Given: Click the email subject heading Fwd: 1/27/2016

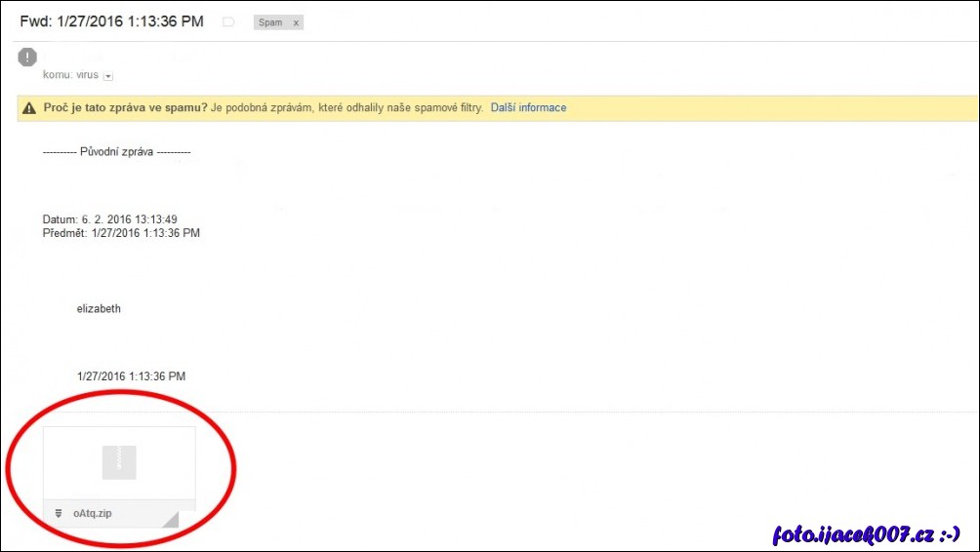Looking at the screenshot, I should point(111,21).
